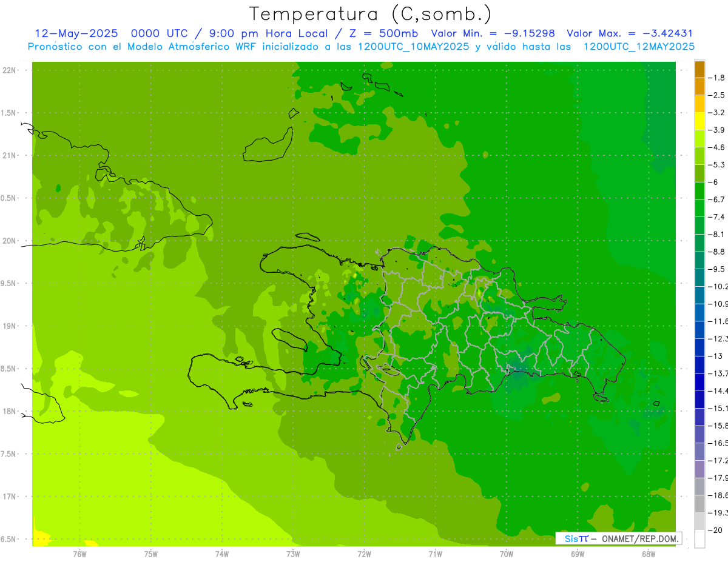Click the 'Valor Min. = -9.15298' readout
This screenshot has width=728, height=562.
493,33
